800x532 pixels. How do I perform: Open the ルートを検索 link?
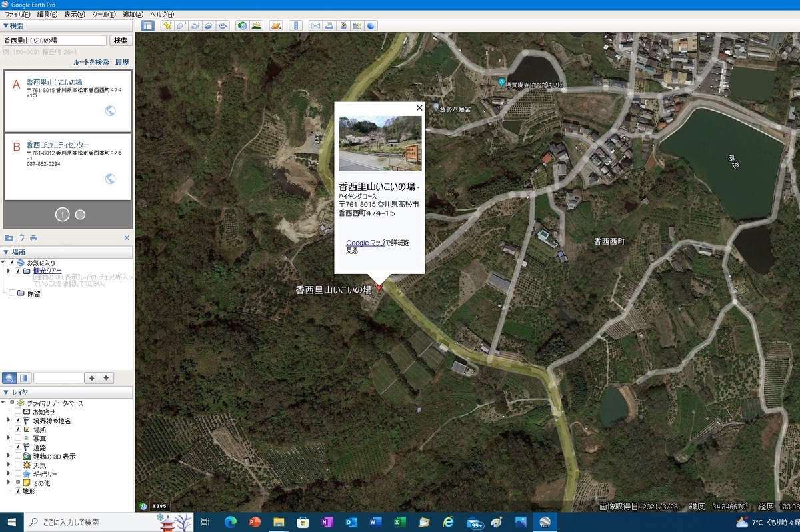[x=91, y=62]
